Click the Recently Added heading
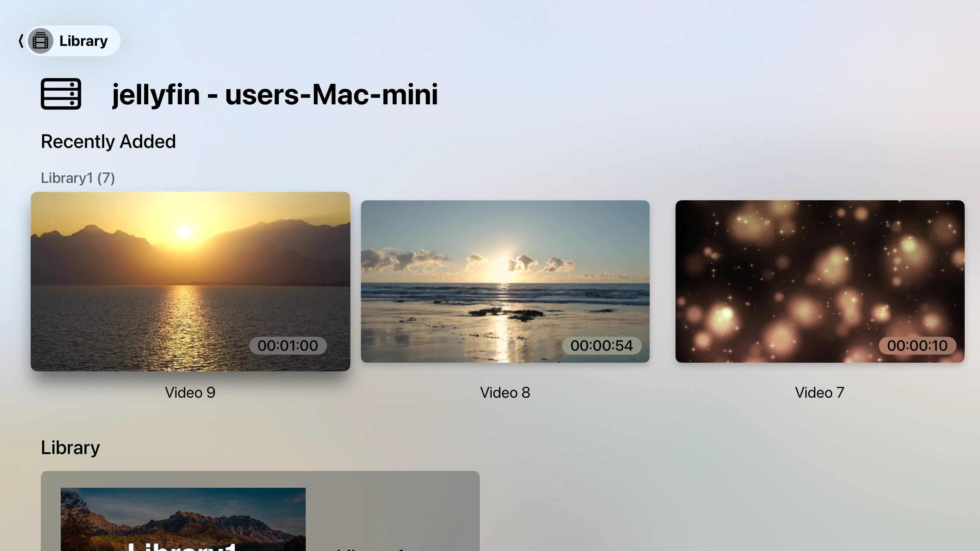The height and width of the screenshot is (551, 980). point(108,141)
